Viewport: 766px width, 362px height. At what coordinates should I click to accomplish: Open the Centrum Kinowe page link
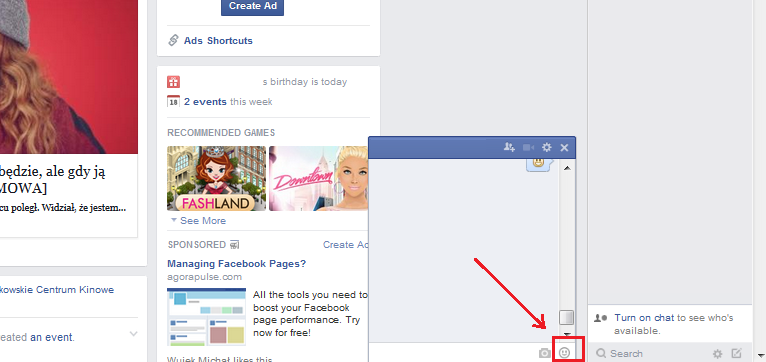pos(57,290)
